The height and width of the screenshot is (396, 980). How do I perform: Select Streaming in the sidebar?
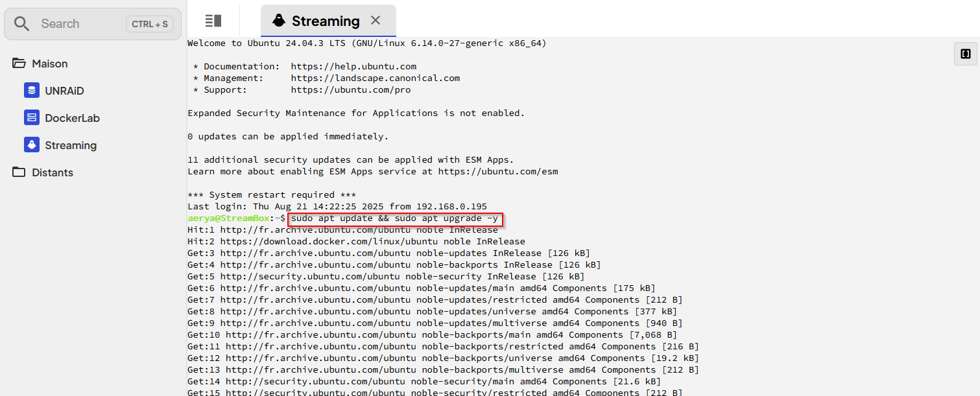click(71, 145)
